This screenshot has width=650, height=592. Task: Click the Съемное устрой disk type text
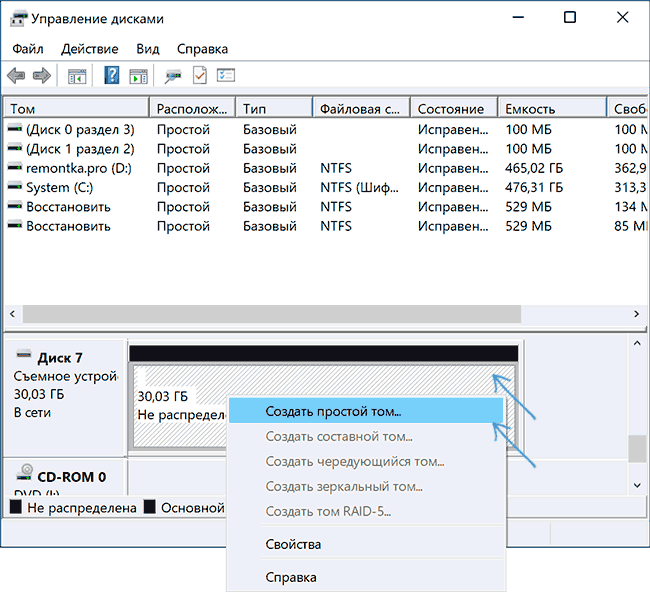point(65,376)
